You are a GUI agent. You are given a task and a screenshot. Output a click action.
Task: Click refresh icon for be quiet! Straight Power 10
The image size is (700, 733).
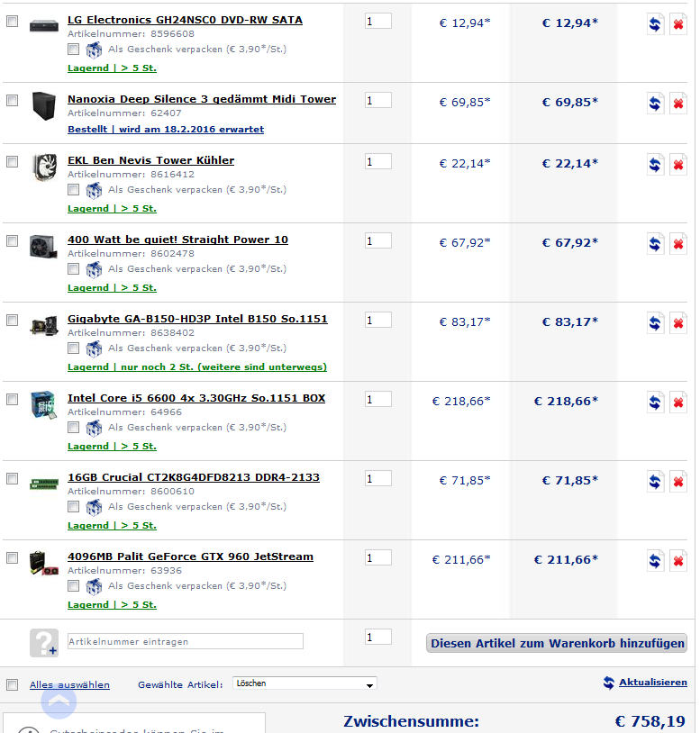[655, 244]
